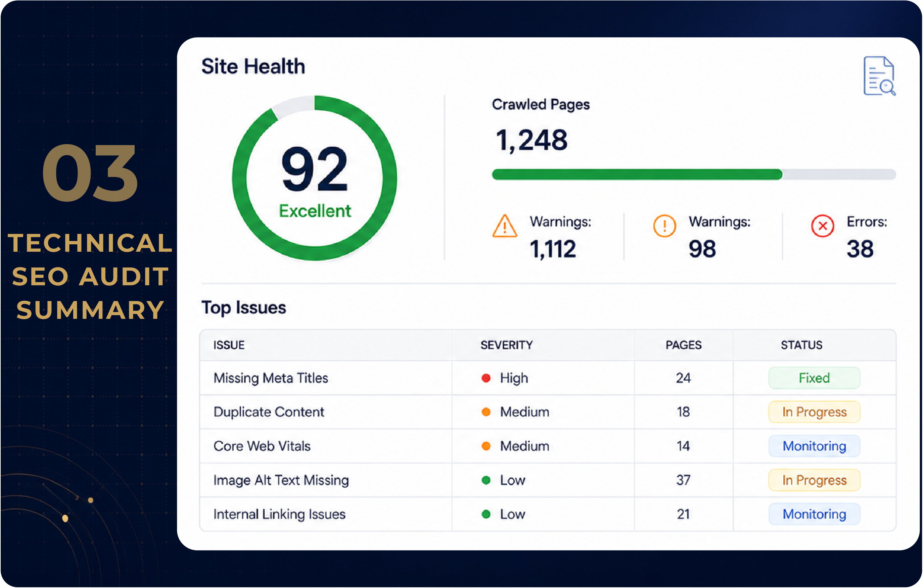Click the 98 warnings count
This screenshot has width=923, height=588.
pos(702,249)
